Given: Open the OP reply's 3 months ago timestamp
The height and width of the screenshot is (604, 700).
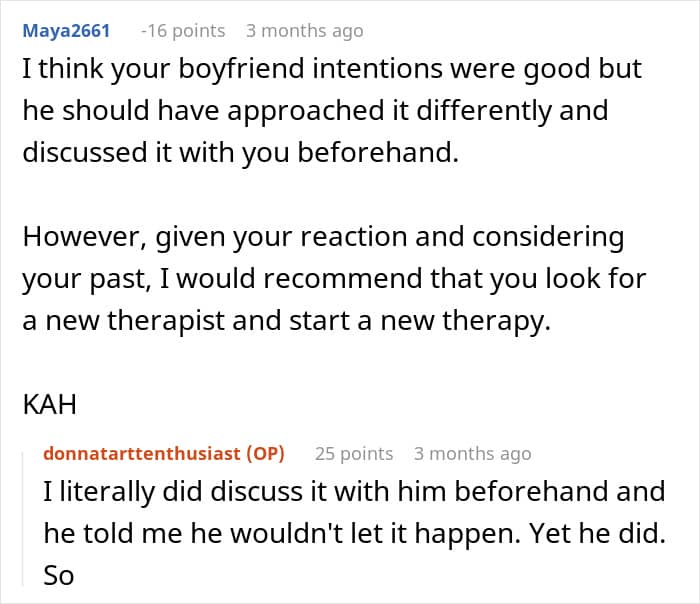Looking at the screenshot, I should [472, 454].
